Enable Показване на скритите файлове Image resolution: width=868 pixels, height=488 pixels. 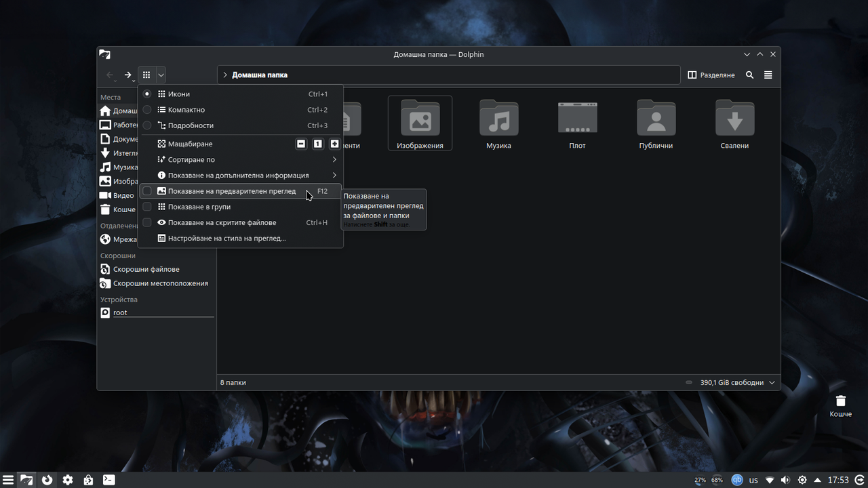(x=241, y=222)
